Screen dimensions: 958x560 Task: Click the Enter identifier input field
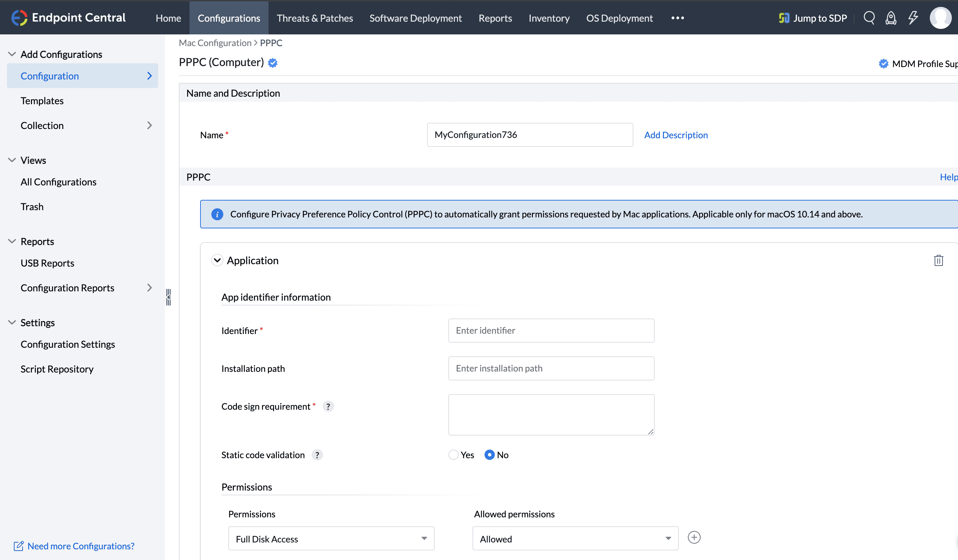point(551,330)
